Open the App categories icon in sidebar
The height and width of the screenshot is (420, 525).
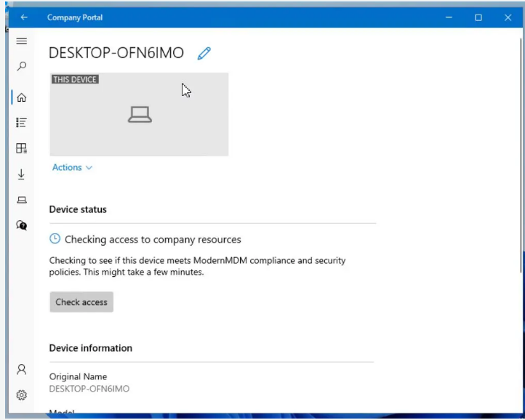click(x=21, y=148)
